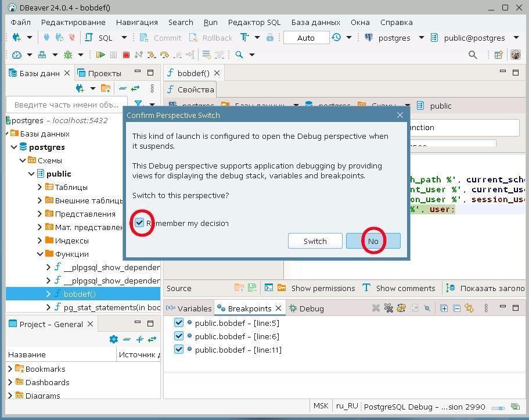Click the object name filter input field
This screenshot has width=529, height=420.
click(66, 105)
